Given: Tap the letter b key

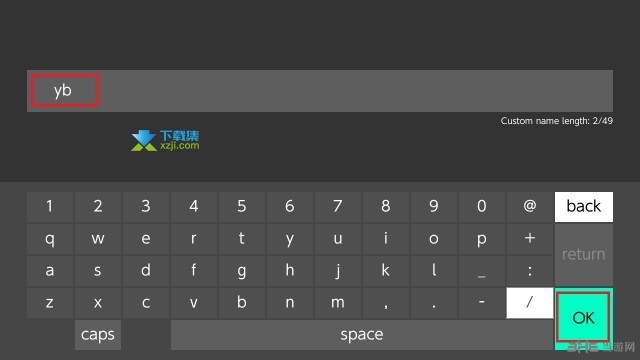Looking at the screenshot, I should (x=242, y=302).
